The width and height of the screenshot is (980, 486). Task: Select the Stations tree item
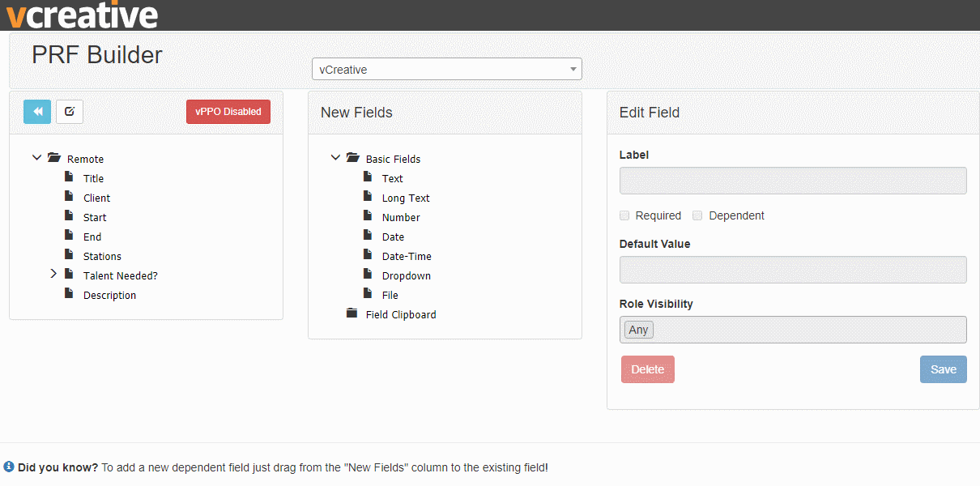pyautogui.click(x=102, y=256)
